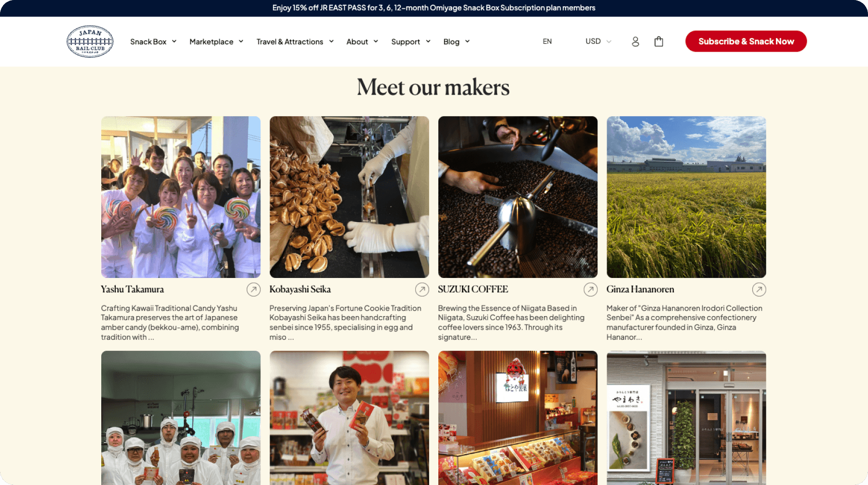The height and width of the screenshot is (485, 868).
Task: Click arrow icon next to Kobayashi Seika
Action: [422, 290]
